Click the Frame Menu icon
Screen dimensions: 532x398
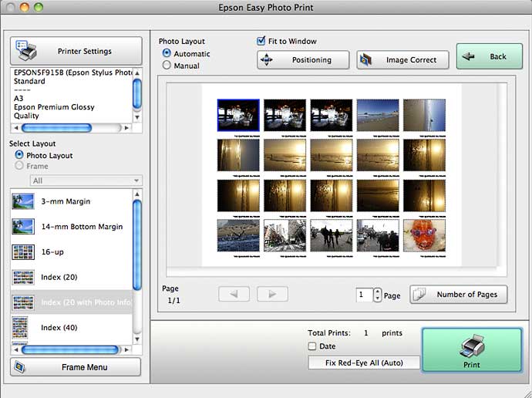pos(21,367)
